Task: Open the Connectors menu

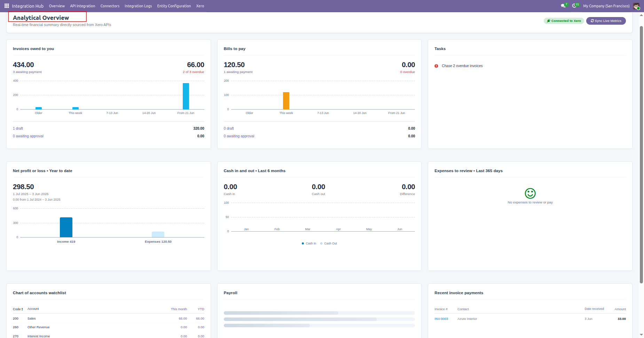Action: click(x=110, y=6)
